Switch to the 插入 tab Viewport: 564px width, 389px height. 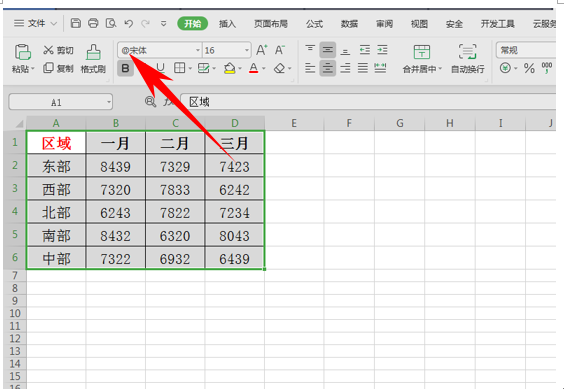(227, 24)
